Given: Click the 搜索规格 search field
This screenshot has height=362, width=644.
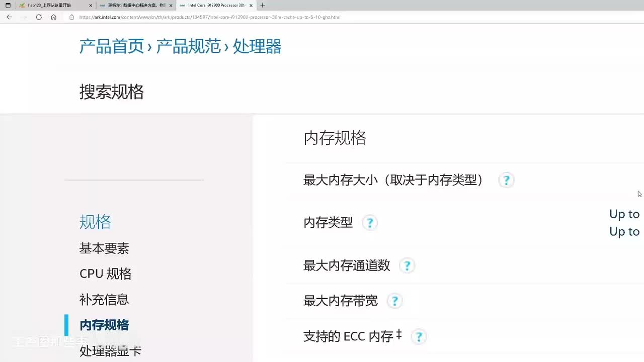Looking at the screenshot, I should pos(112,92).
